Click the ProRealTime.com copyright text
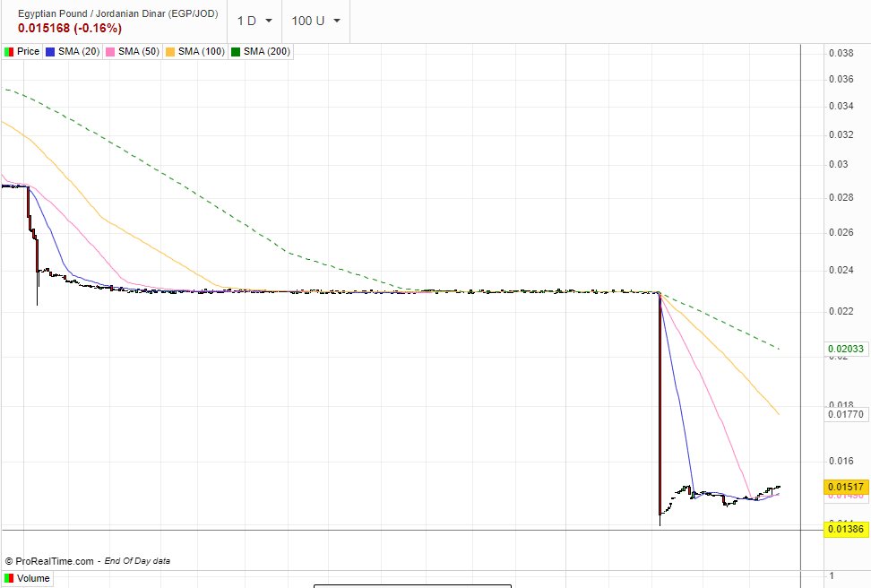Screen dimensions: 871x588 [x=49, y=561]
